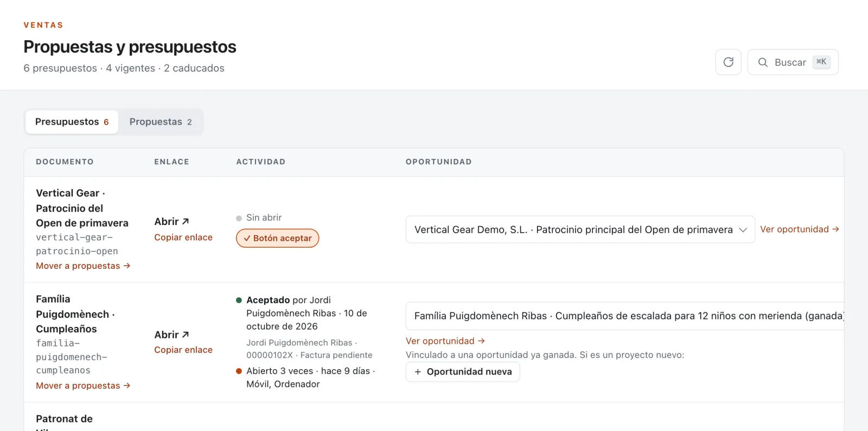Open the Família Puigdomènech Ribas opportunity dropdown

point(625,316)
